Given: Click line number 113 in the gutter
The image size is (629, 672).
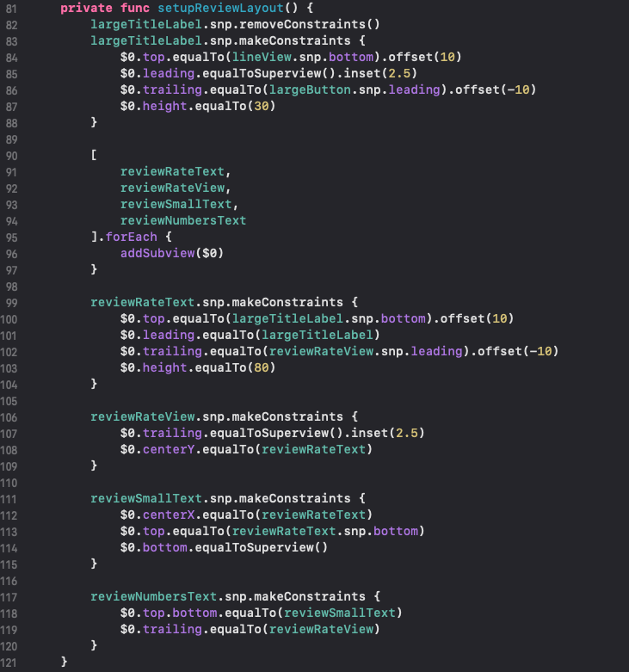Looking at the screenshot, I should tap(9, 532).
